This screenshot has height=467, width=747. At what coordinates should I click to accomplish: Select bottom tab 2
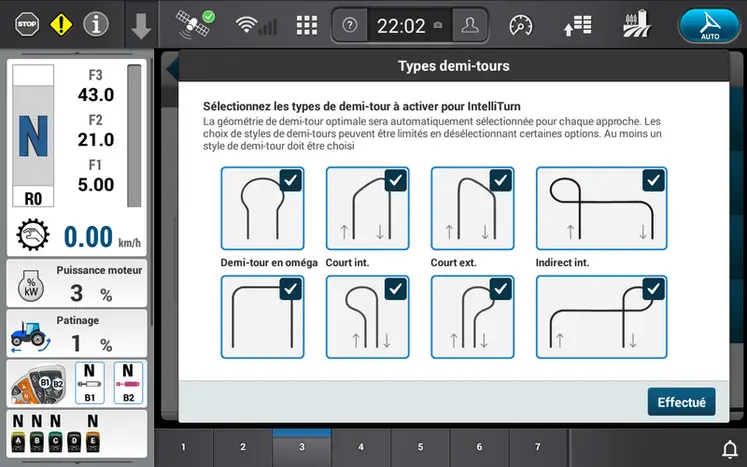click(x=243, y=447)
